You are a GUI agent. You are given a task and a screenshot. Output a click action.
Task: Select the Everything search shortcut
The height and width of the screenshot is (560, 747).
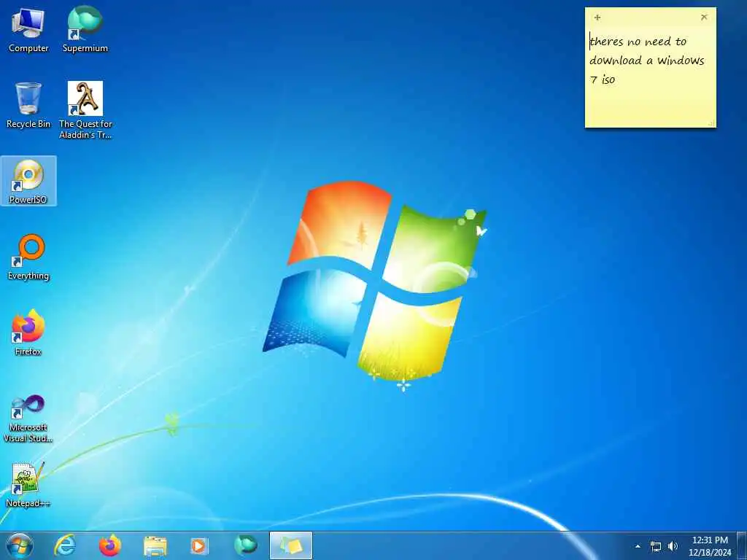28,257
